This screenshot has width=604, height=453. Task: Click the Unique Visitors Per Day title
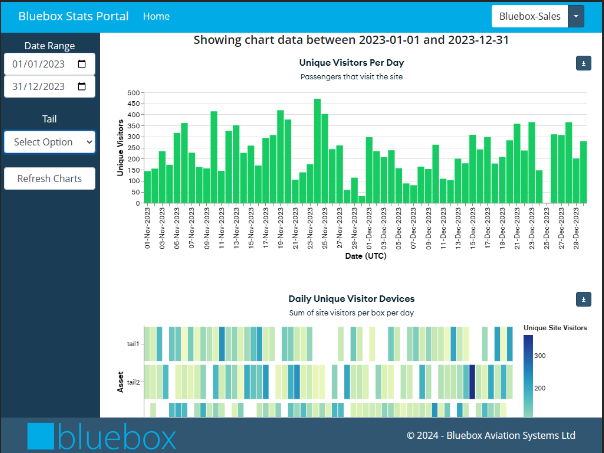tap(344, 62)
